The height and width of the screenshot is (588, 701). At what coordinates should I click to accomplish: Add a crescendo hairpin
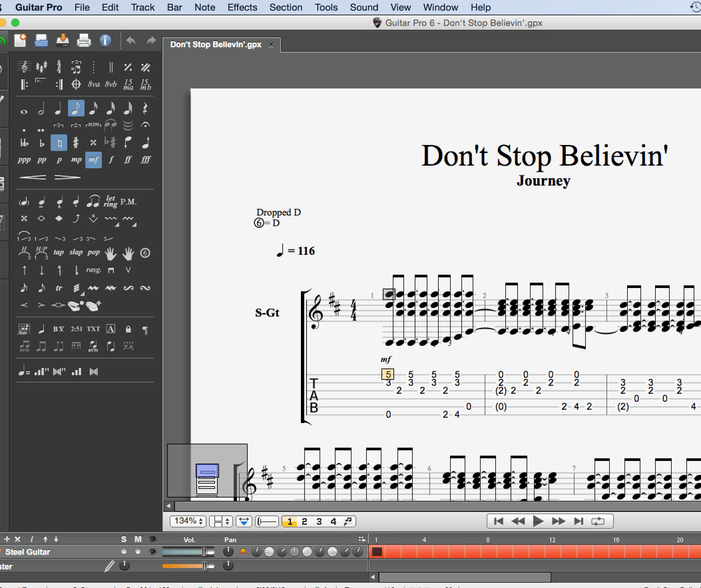click(33, 177)
